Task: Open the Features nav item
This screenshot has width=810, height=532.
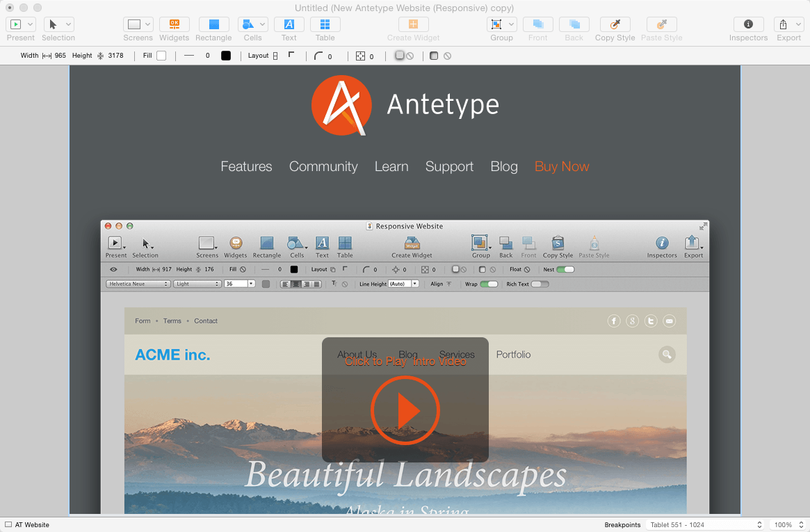Action: [x=246, y=166]
